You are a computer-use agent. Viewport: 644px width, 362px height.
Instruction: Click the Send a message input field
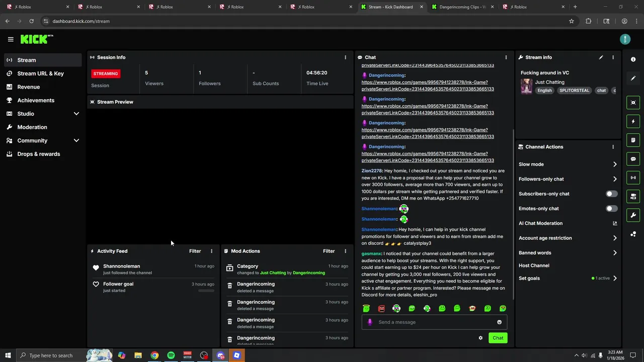pos(434,322)
